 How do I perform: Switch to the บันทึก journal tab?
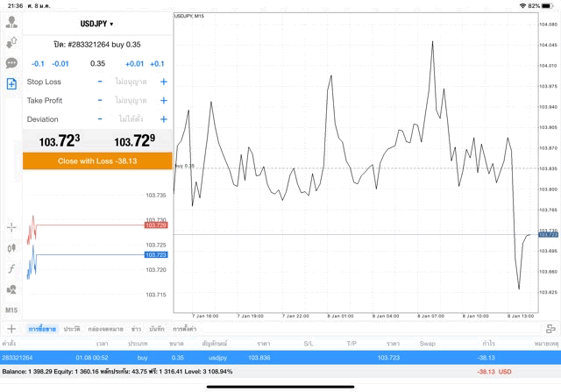(x=157, y=329)
